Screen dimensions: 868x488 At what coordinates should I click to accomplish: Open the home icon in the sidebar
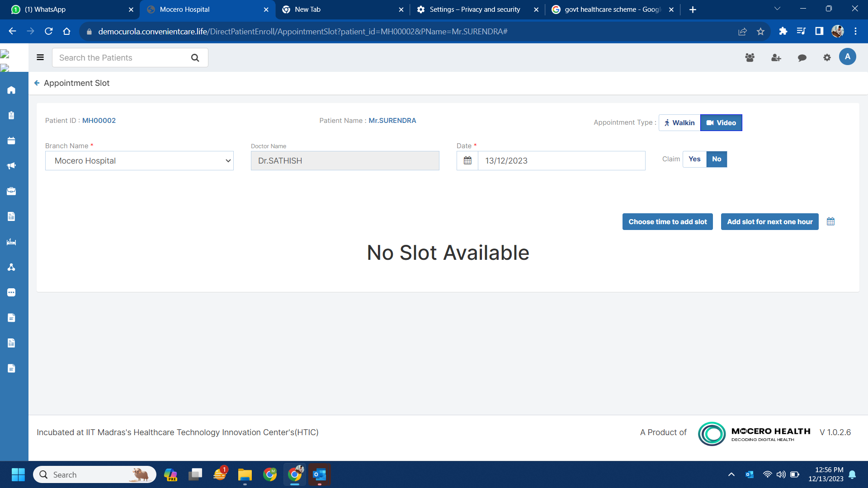coord(11,90)
